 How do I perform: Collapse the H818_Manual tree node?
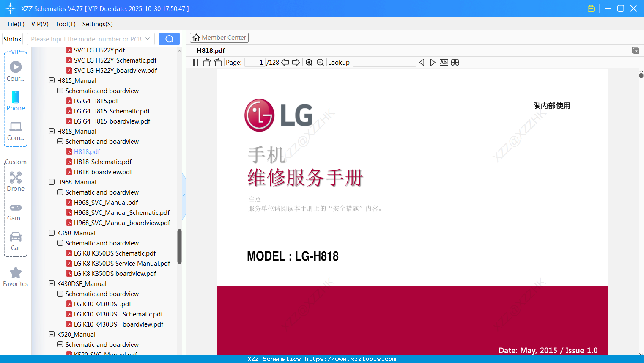click(51, 131)
